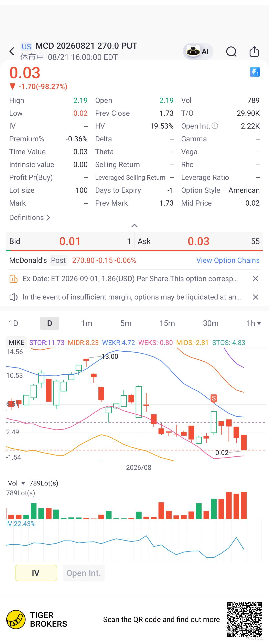
Task: Dismiss the Ex-Date dividend notice
Action: click(x=255, y=279)
